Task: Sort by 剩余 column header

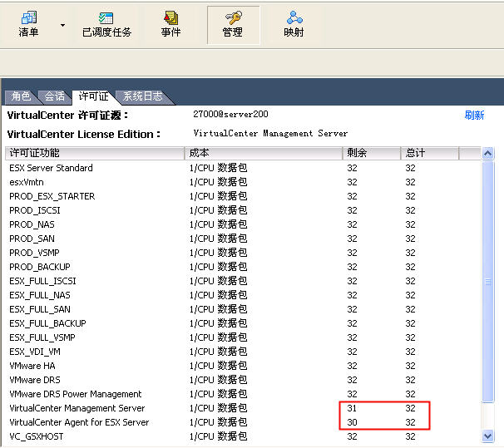Action: tap(372, 153)
